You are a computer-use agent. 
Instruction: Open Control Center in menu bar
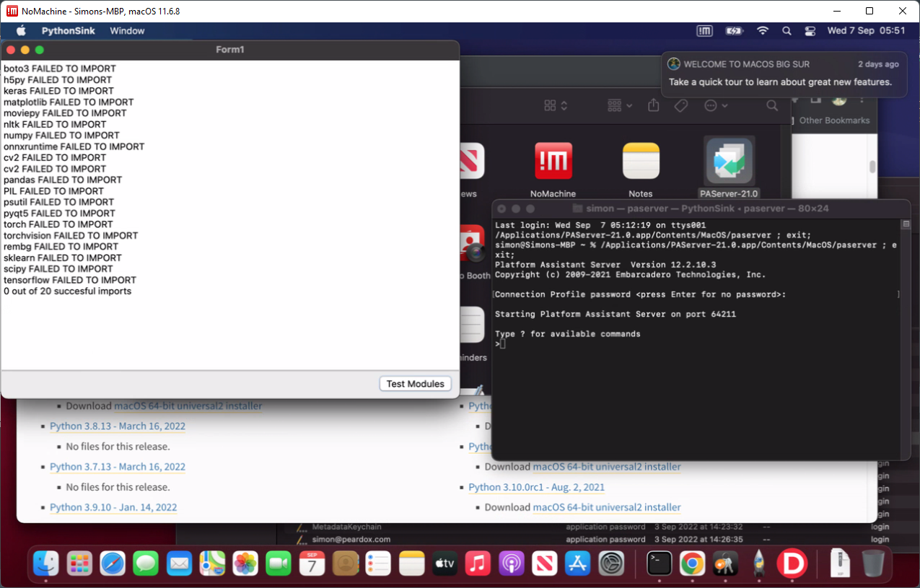(810, 31)
